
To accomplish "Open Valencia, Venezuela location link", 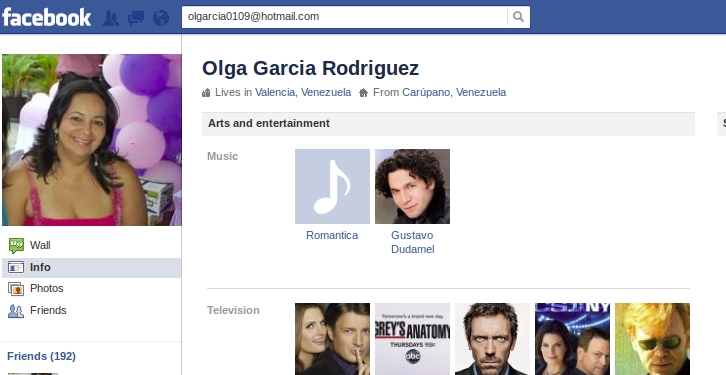I will coord(303,92).
